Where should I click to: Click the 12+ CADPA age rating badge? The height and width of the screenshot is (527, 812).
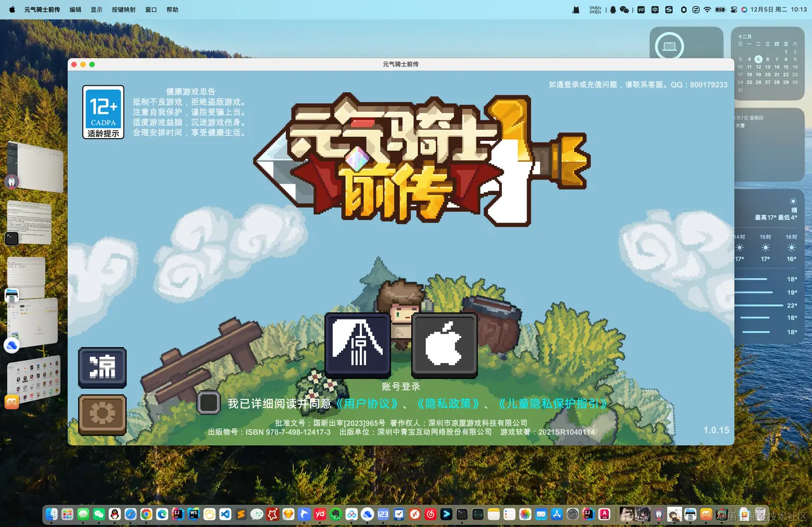coord(103,112)
